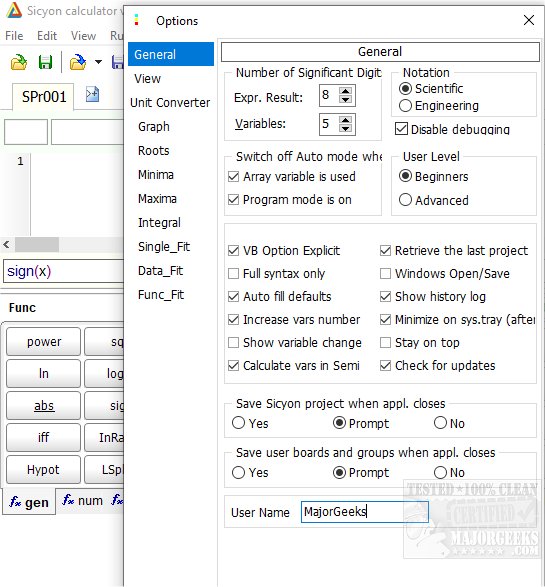Image resolution: width=545 pixels, height=587 pixels.
Task: Click the Options dialog title icon
Action: coord(136,20)
